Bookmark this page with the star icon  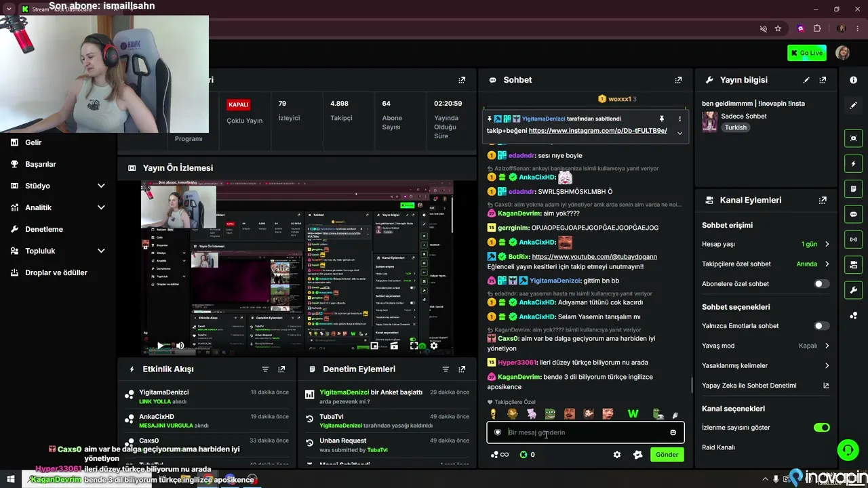[778, 28]
